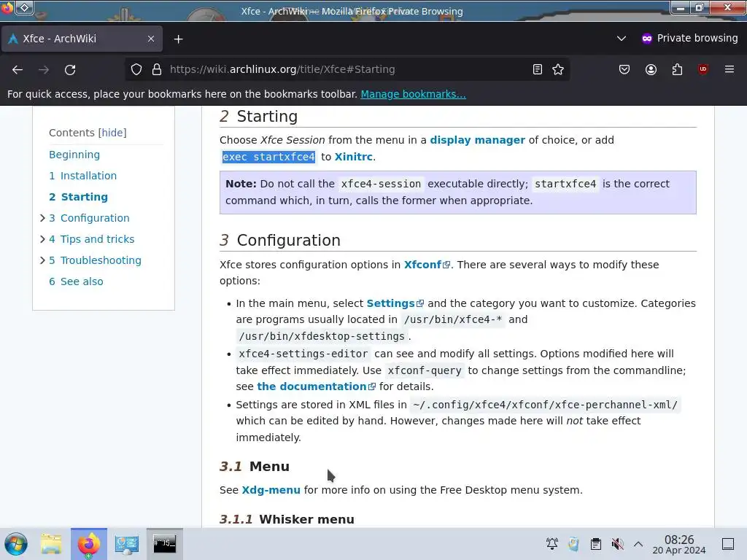Open the file manager taskbar icon
This screenshot has width=747, height=560.
(51, 544)
